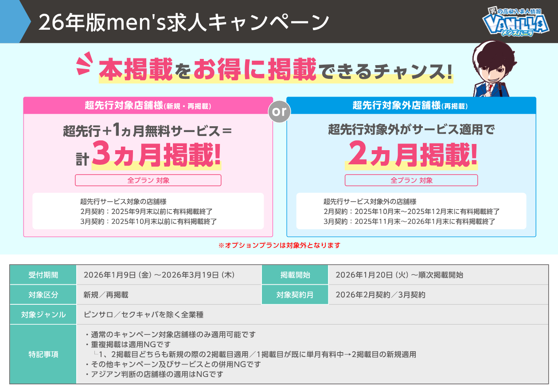The height and width of the screenshot is (392, 558).
Task: Click the Men's Vanilla logo
Action: [515, 22]
